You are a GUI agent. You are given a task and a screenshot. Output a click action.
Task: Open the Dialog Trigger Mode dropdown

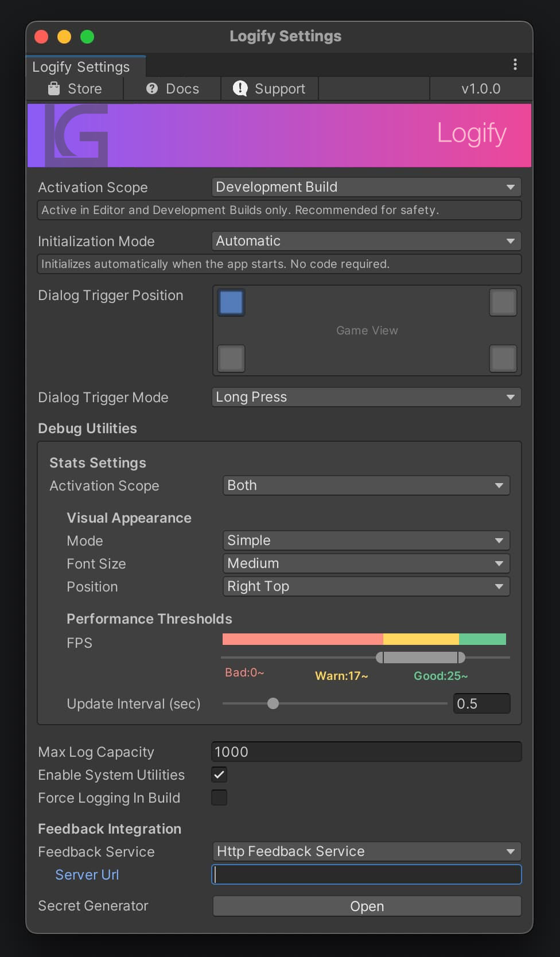366,397
